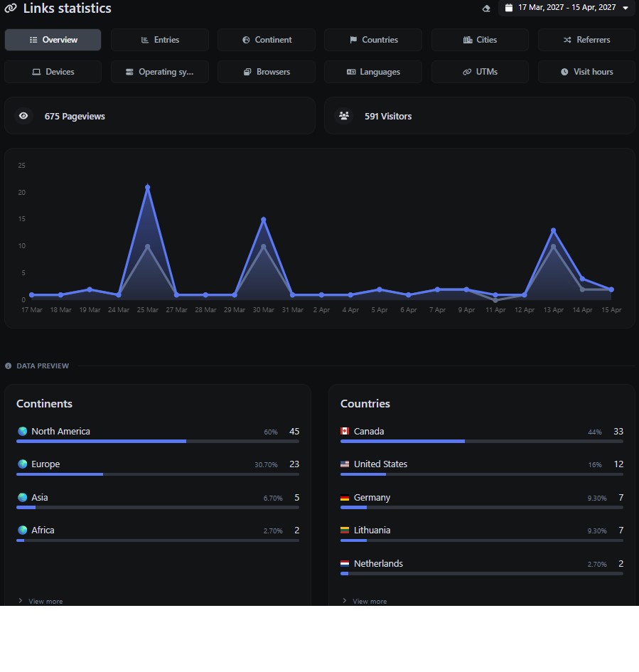The width and height of the screenshot is (639, 672).
Task: Click the globe icon next to North America
Action: (22, 431)
